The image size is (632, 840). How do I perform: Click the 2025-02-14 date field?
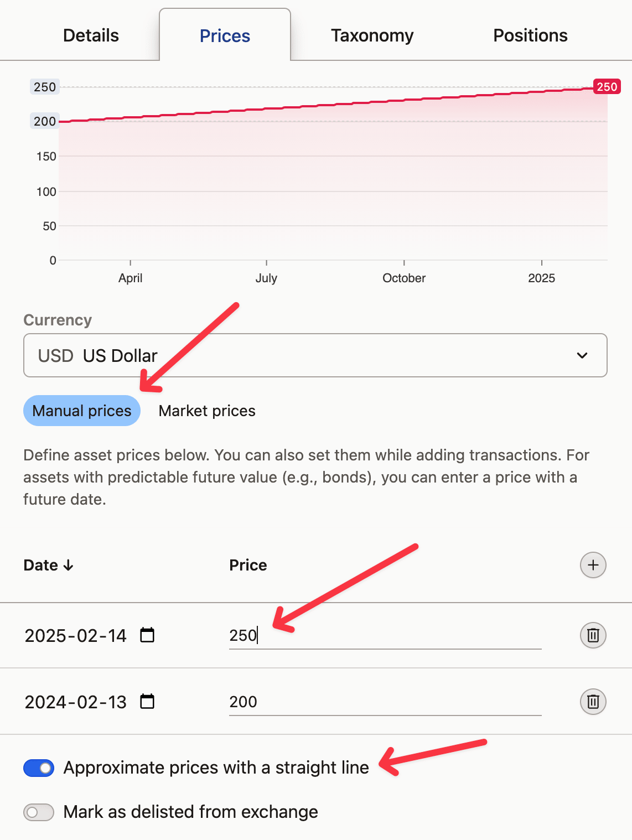(76, 635)
